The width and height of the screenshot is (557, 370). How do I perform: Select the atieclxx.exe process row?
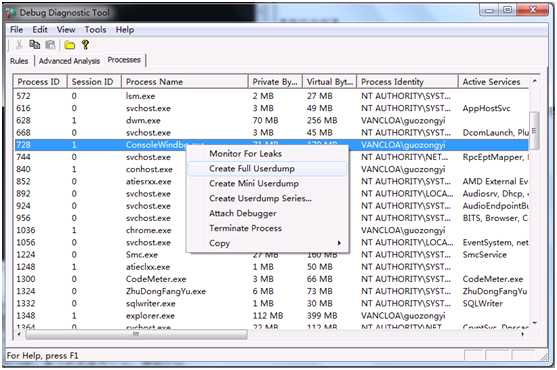(x=271, y=267)
